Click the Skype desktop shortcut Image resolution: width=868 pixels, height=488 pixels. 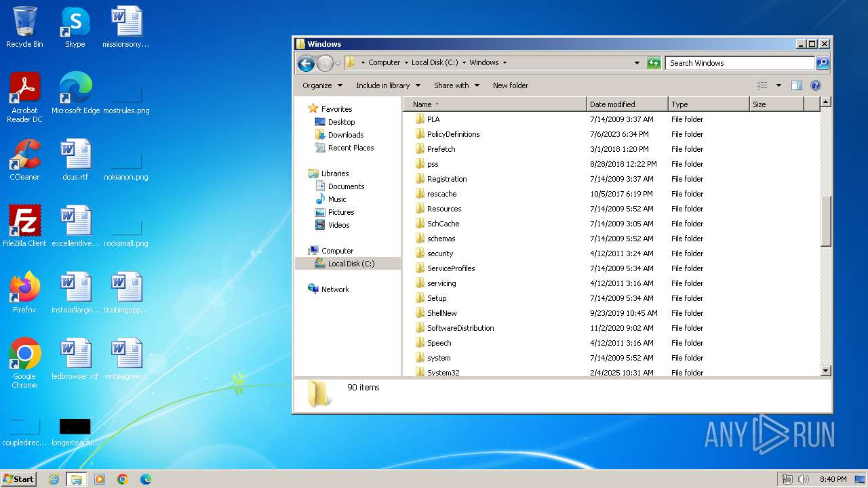[x=75, y=27]
